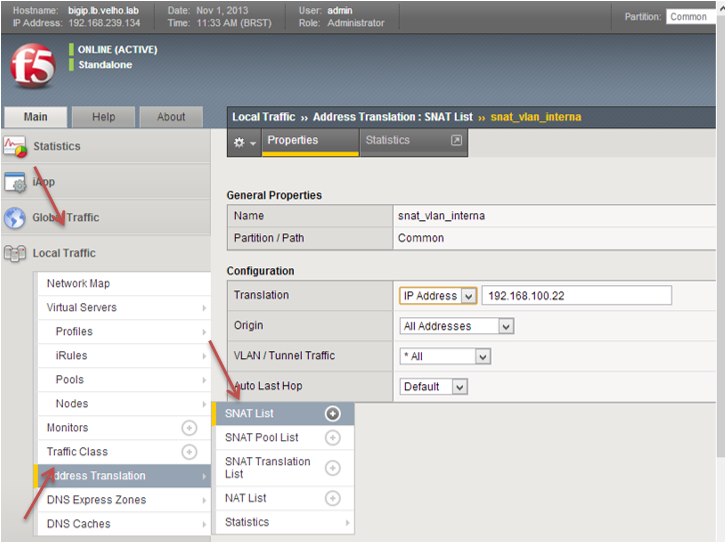Open the Translation type dropdown
This screenshot has height=545, width=728.
[438, 296]
